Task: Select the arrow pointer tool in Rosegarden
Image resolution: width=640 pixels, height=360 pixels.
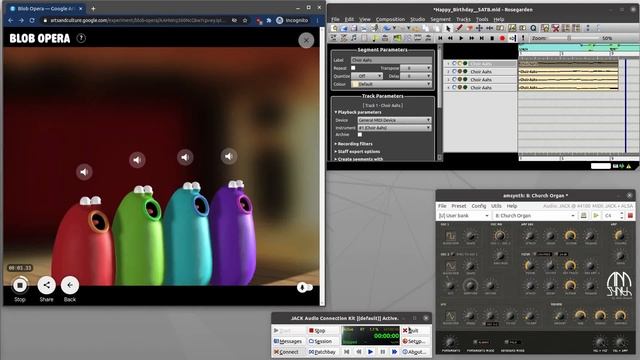Action: 449,28
